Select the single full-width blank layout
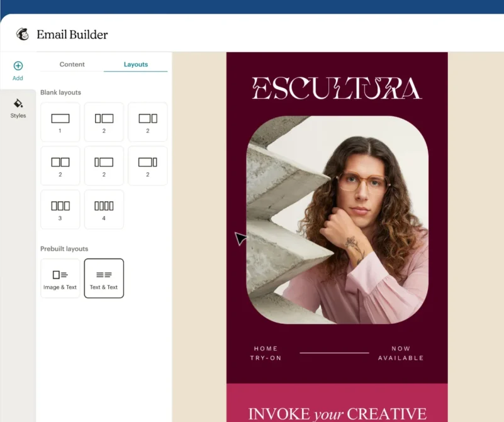Image resolution: width=504 pixels, height=422 pixels. click(60, 121)
